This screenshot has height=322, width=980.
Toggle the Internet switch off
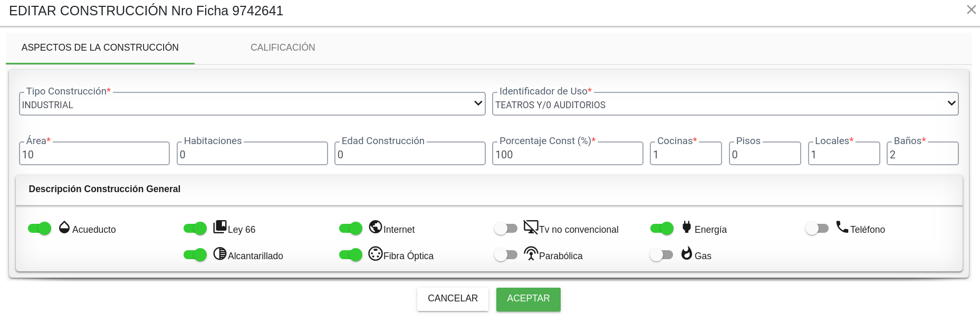pyautogui.click(x=351, y=229)
